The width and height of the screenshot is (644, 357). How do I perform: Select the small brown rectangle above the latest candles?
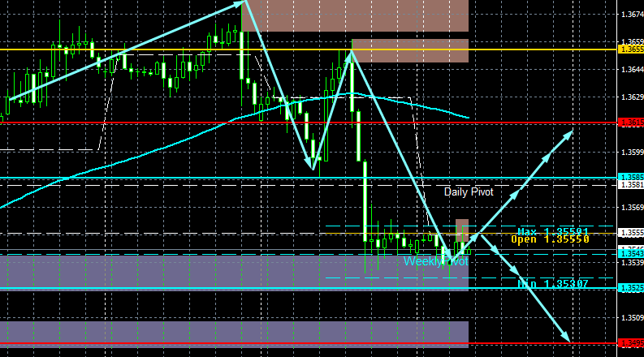tap(462, 230)
